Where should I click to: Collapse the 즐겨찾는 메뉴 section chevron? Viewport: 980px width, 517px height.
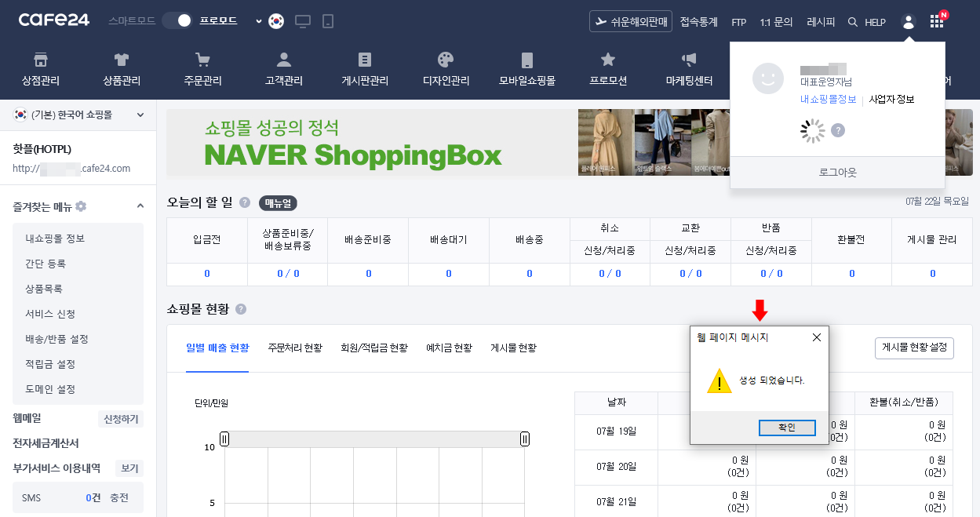[x=140, y=206]
